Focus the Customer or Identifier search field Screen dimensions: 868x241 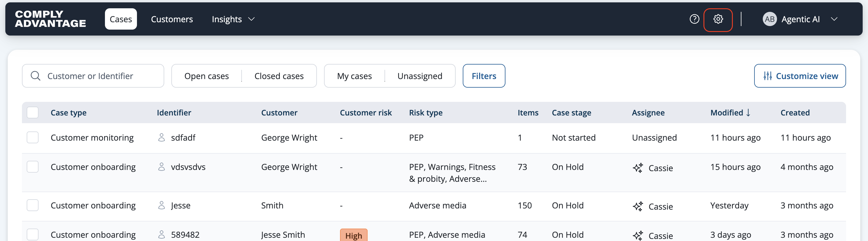pyautogui.click(x=93, y=76)
